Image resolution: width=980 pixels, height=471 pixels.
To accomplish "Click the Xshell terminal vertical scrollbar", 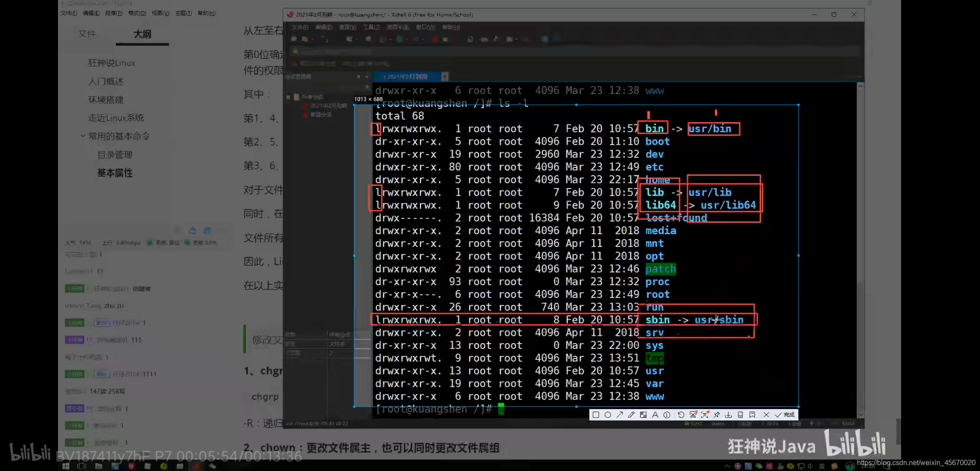I will pos(860,251).
